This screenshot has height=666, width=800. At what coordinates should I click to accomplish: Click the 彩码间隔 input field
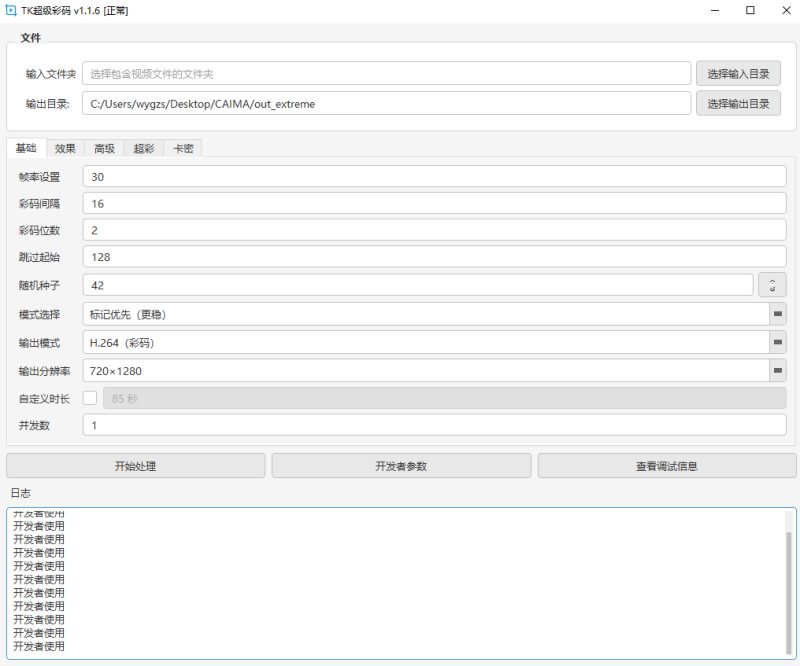[x=434, y=204]
